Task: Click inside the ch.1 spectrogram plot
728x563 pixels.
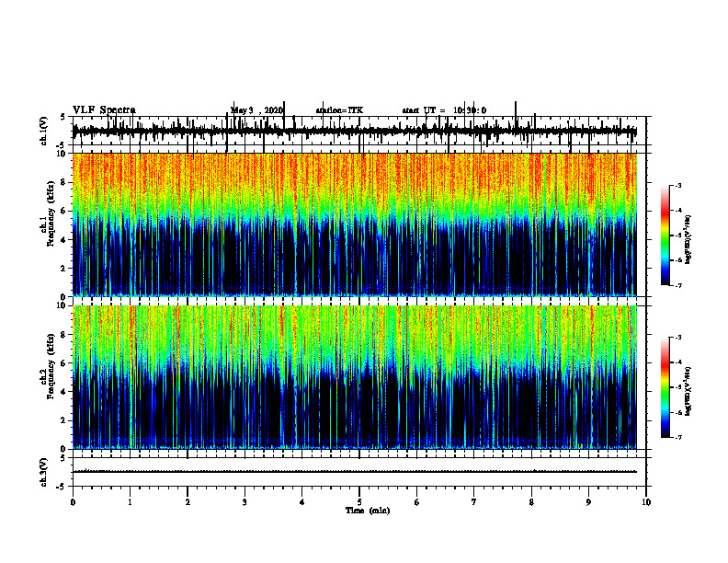Action: pyautogui.click(x=355, y=224)
